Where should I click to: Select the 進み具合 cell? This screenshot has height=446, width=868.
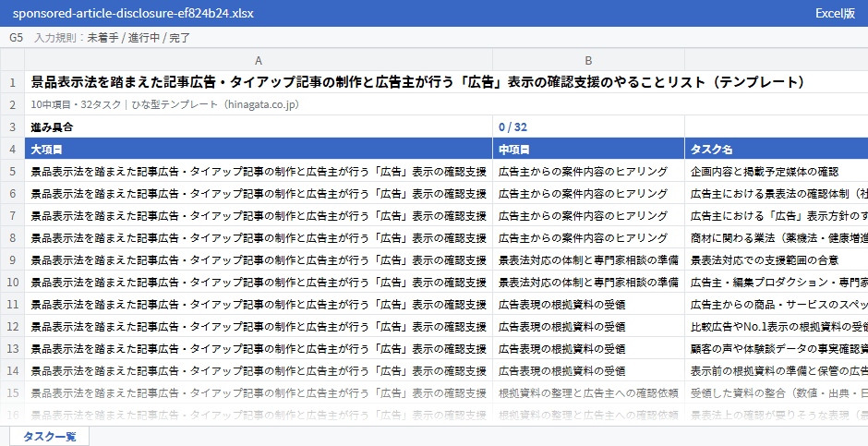pyautogui.click(x=259, y=127)
